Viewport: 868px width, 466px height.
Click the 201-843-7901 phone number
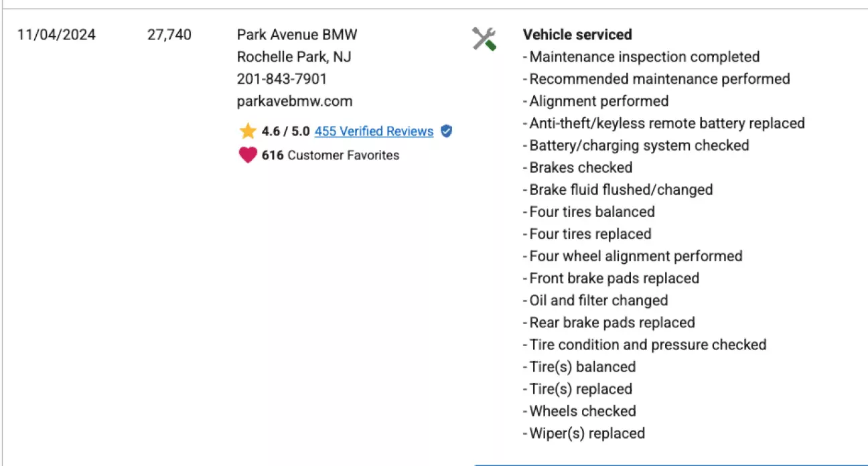282,79
